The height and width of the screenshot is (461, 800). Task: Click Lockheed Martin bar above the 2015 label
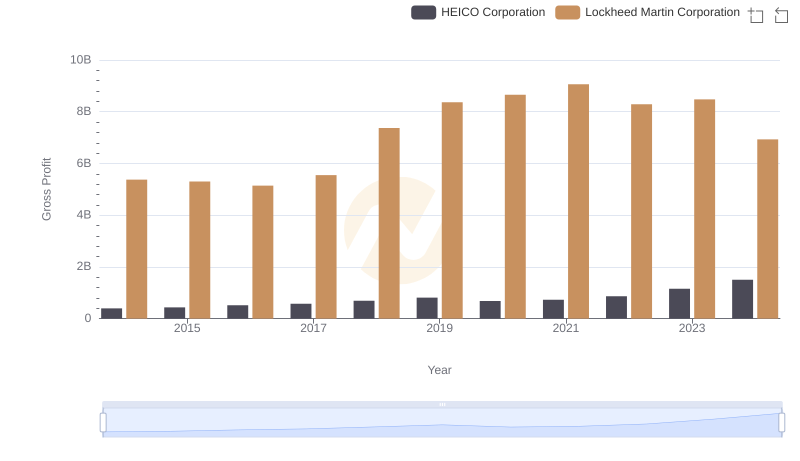[199, 250]
